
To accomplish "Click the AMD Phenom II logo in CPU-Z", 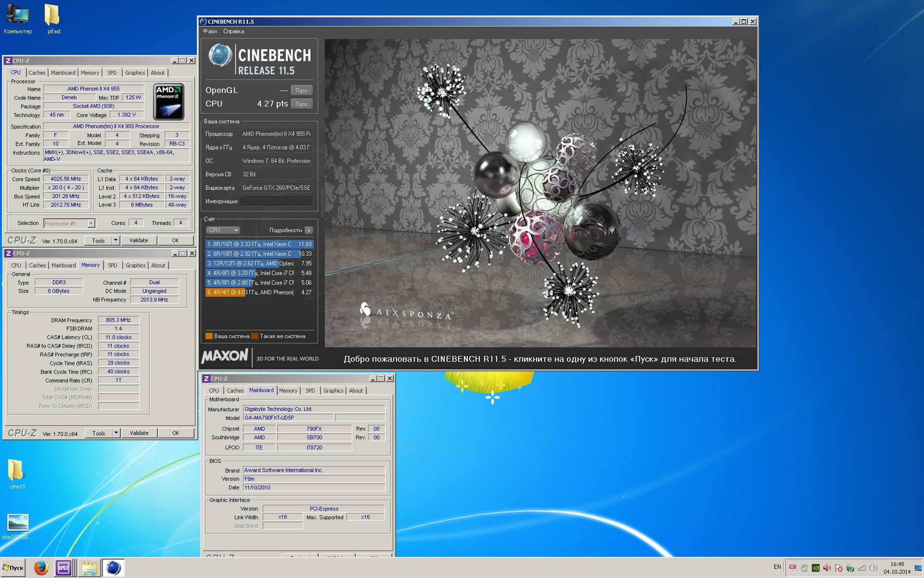I will click(168, 102).
